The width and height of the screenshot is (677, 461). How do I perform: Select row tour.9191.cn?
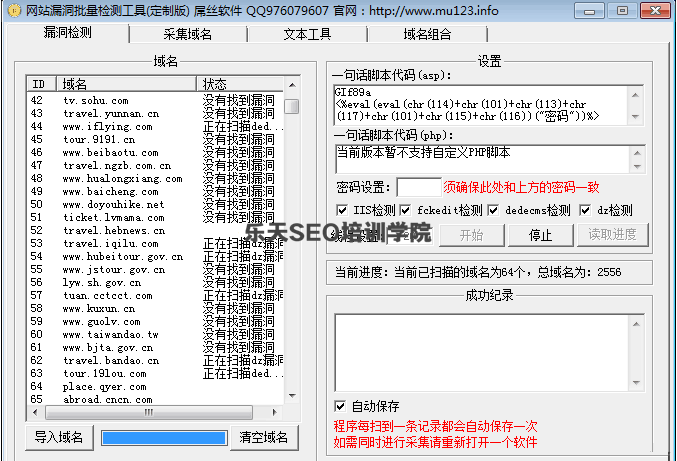(155, 139)
